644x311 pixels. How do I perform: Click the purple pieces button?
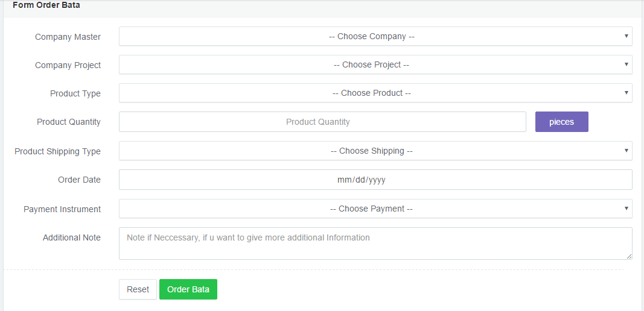pos(561,122)
